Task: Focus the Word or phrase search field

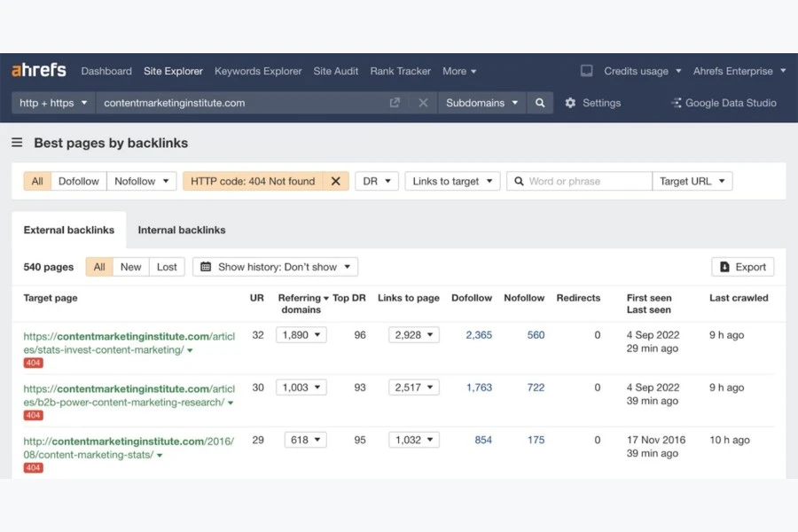Action: pyautogui.click(x=585, y=181)
